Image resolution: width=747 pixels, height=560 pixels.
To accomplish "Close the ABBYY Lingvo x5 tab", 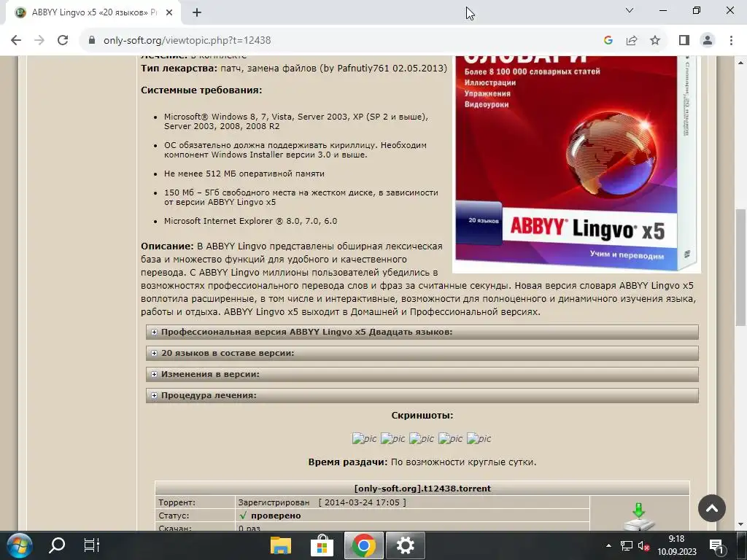I will click(x=169, y=13).
